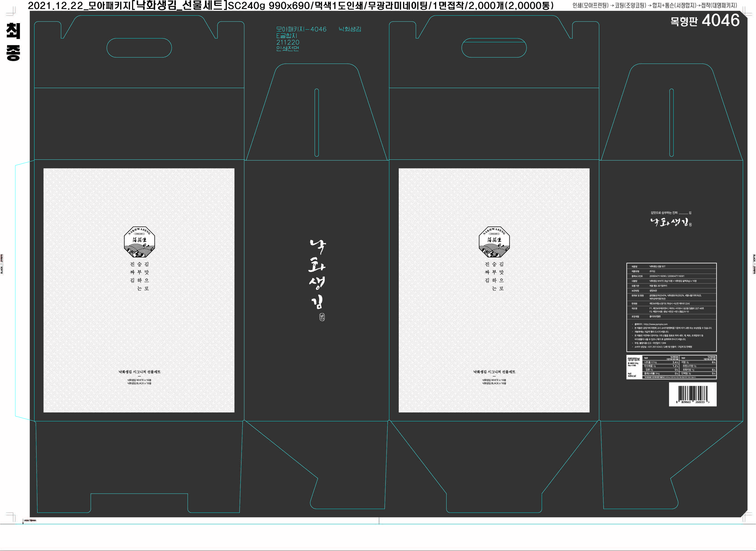The width and height of the screenshot is (756, 551).
Task: Click the 목형판 4046 label at top right
Action: tap(705, 21)
